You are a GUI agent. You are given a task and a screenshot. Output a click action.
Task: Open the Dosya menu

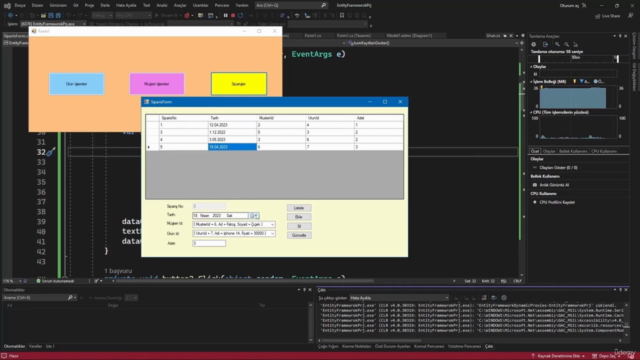coord(20,5)
